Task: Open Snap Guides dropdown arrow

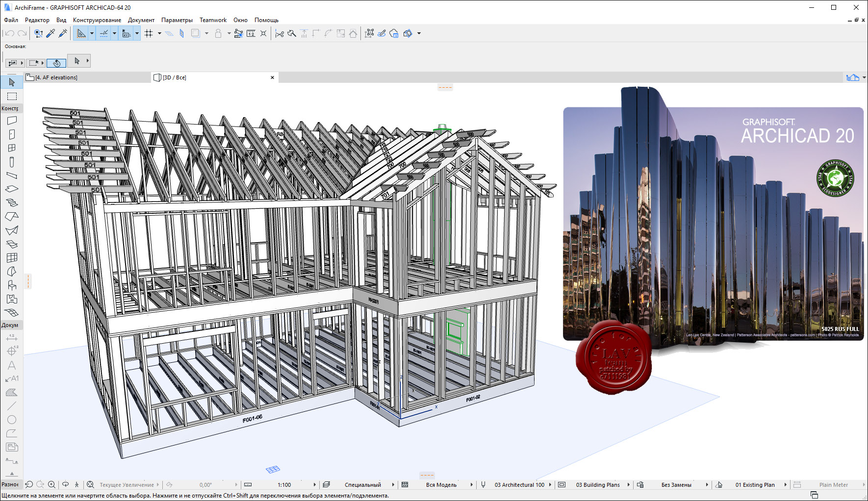Action: tap(114, 33)
